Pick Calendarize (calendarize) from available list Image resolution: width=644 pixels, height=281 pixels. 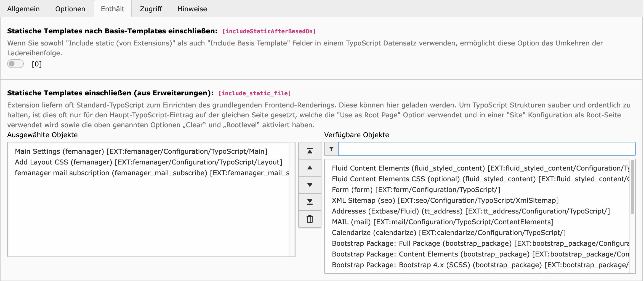coord(449,233)
